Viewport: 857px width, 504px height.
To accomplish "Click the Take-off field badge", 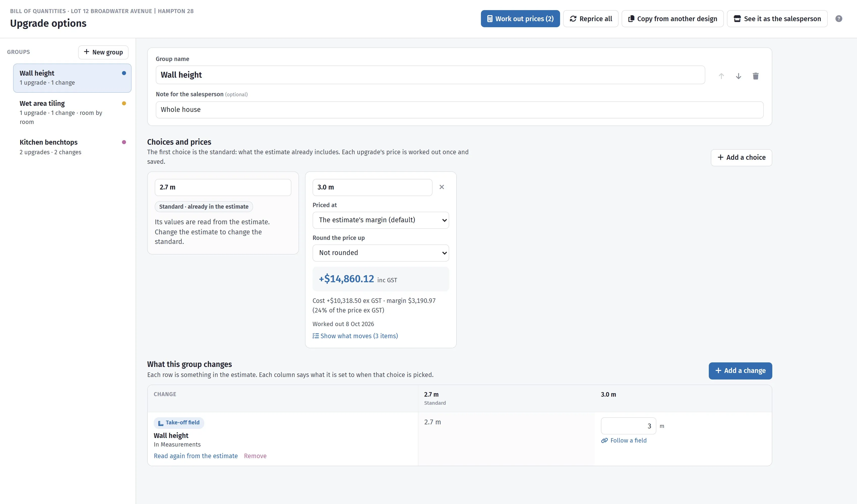I will coord(179,423).
